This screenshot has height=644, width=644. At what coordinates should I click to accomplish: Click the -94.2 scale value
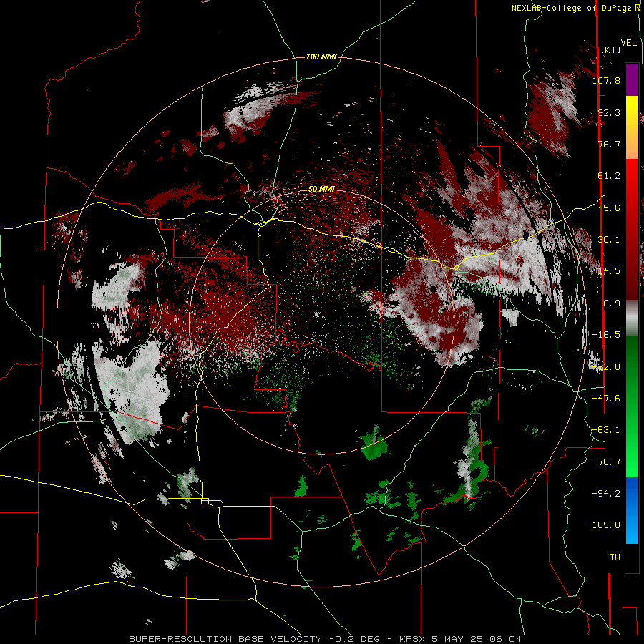(606, 494)
